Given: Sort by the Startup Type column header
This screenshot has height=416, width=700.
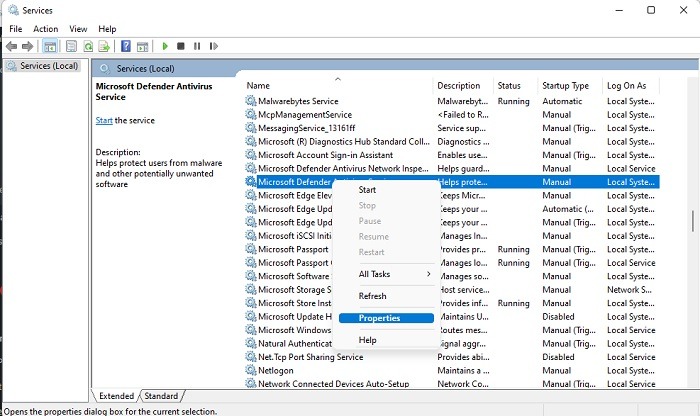Looking at the screenshot, I should (570, 86).
